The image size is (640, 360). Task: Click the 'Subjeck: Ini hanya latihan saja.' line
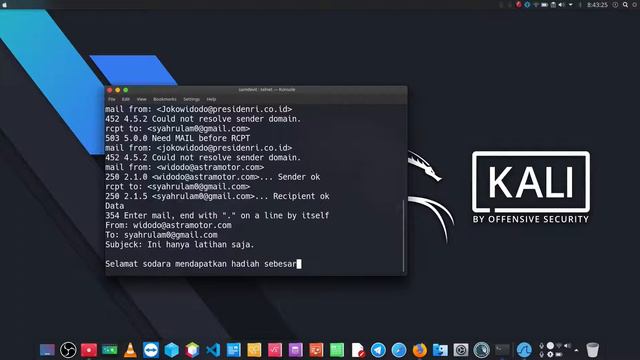180,244
